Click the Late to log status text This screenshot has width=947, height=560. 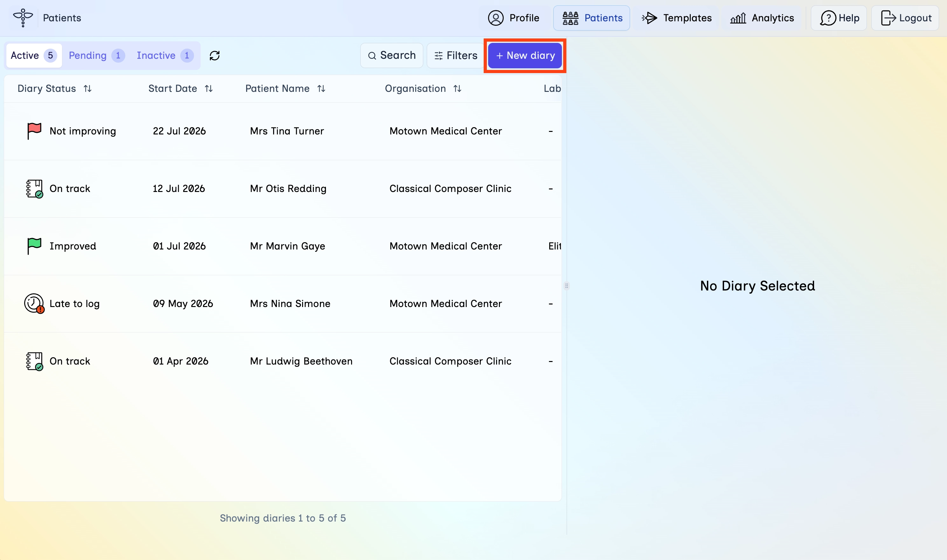click(x=74, y=304)
